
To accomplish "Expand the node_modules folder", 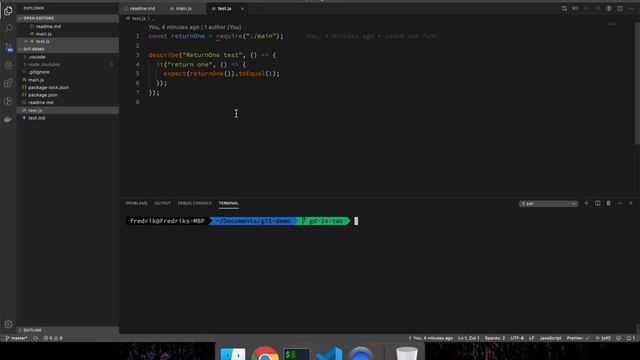I will [68, 64].
